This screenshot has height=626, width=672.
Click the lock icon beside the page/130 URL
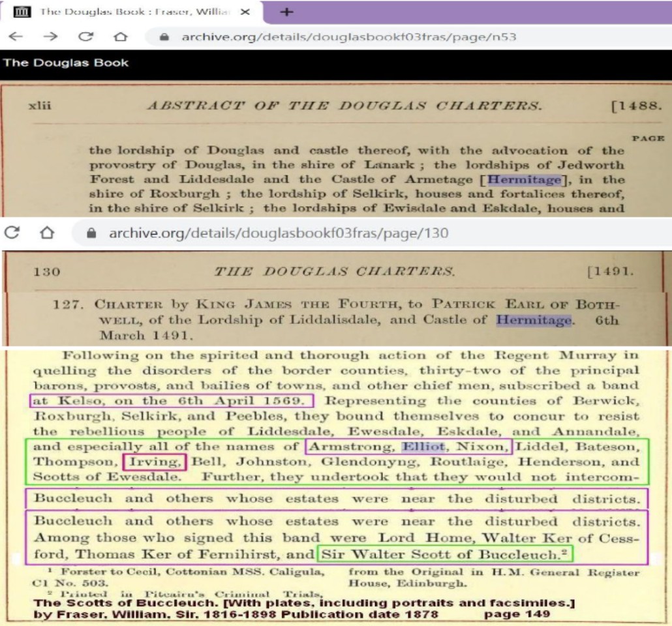point(91,233)
